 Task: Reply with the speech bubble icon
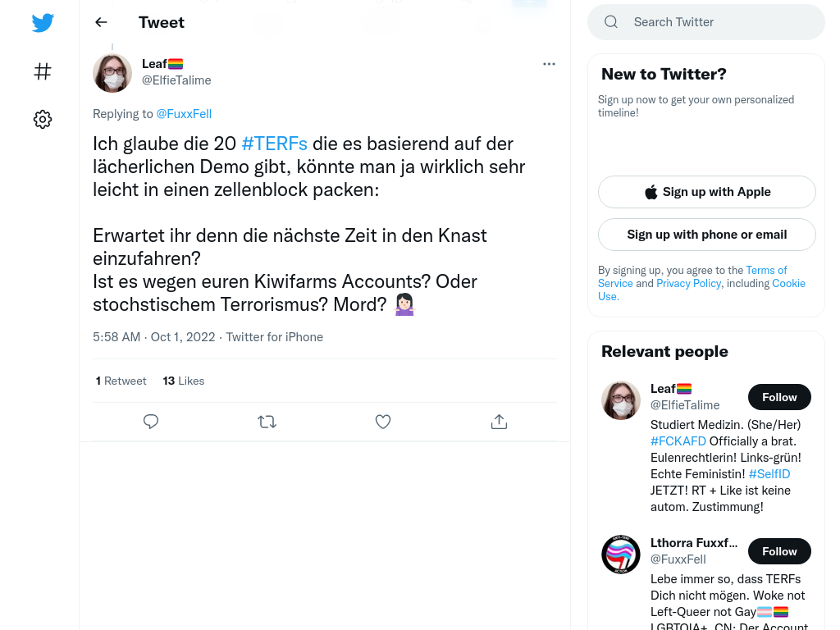(x=151, y=422)
